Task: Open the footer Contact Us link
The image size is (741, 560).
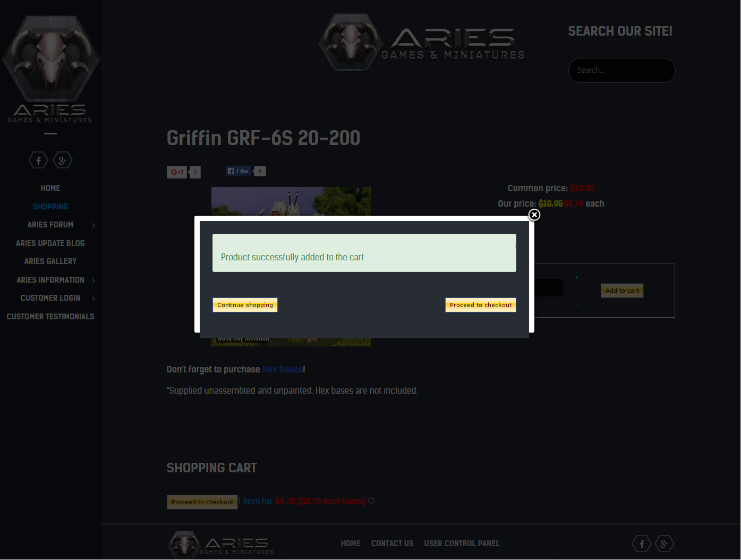Action: tap(392, 544)
